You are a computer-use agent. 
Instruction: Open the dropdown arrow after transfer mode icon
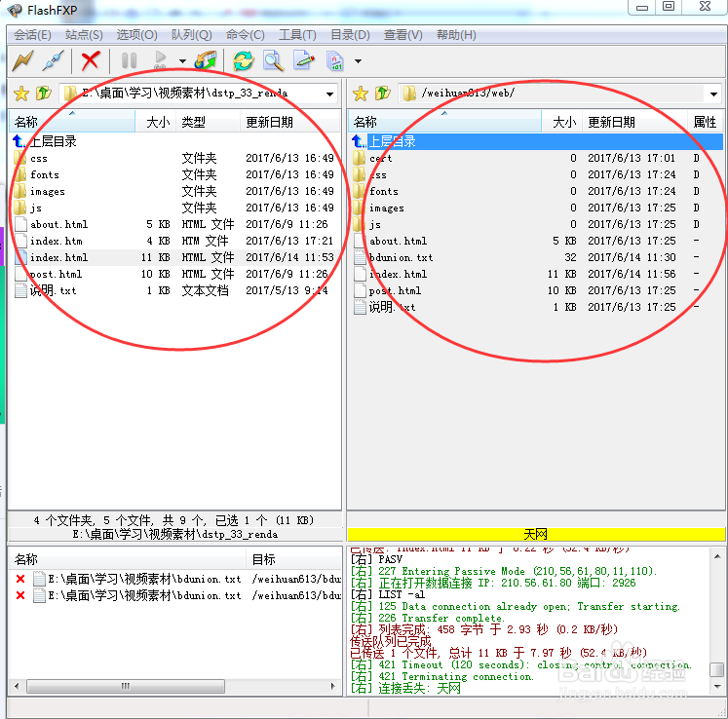pos(358,61)
